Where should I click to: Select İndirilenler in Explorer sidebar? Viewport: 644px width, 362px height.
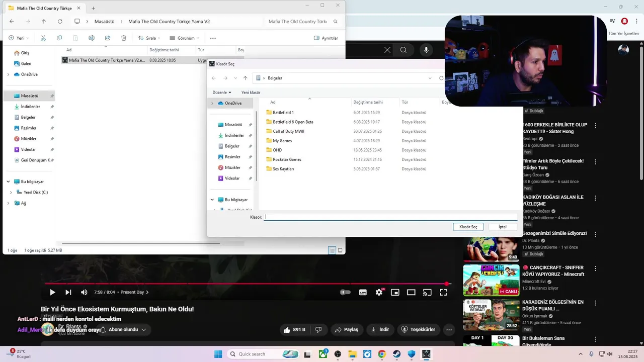[30, 107]
